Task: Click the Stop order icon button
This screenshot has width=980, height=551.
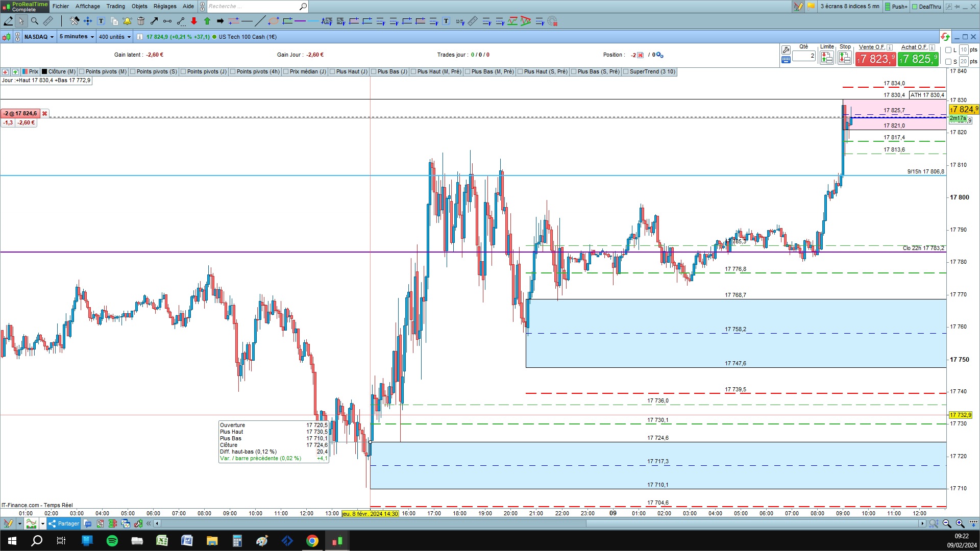Action: point(845,58)
